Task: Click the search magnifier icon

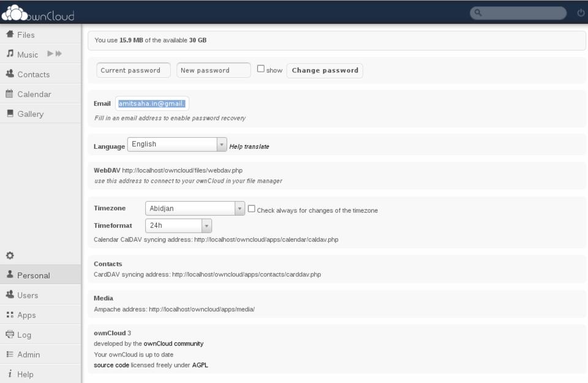Action: 478,13
